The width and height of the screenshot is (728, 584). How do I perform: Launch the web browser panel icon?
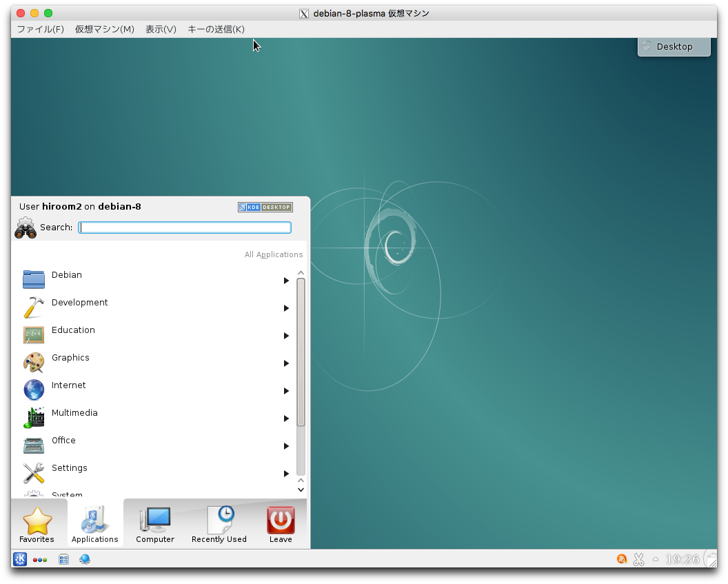pyautogui.click(x=85, y=559)
